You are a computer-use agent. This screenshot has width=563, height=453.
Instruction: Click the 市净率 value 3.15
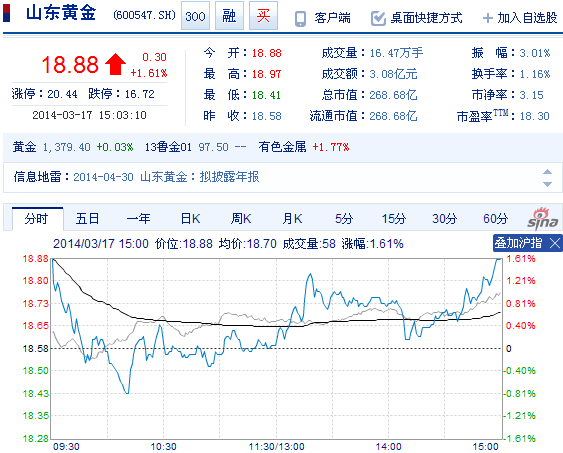pos(531,95)
